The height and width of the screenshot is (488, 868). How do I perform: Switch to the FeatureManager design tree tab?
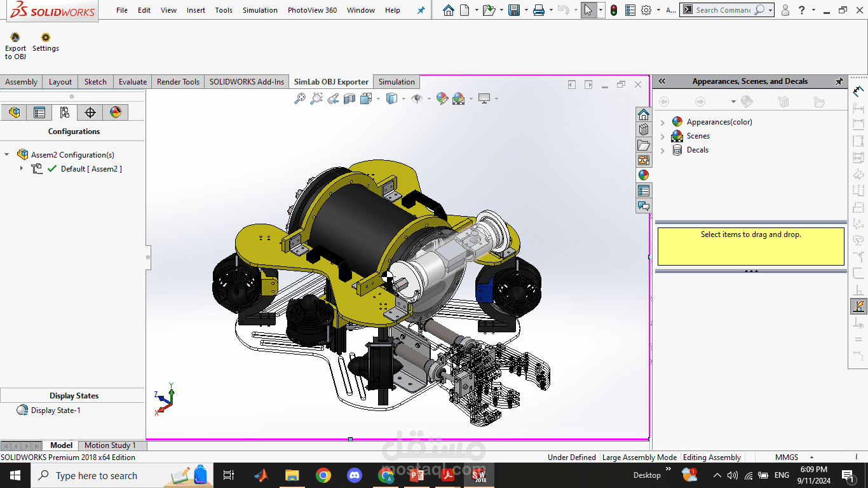[x=15, y=112]
